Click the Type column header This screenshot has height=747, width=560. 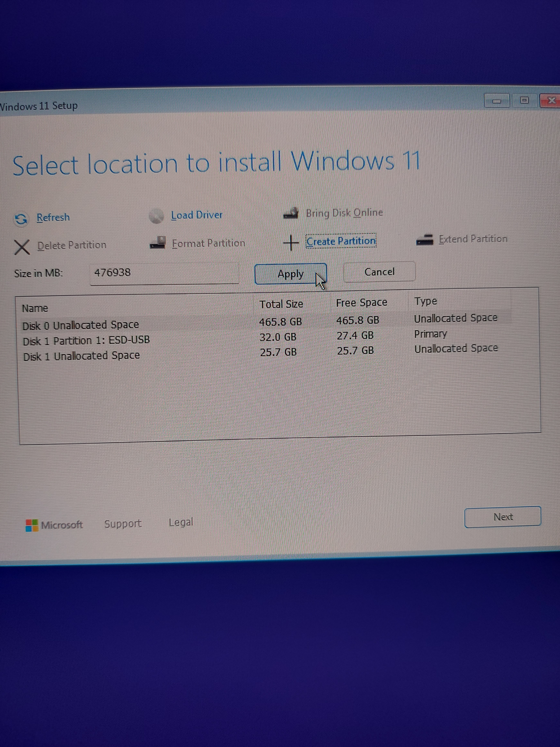point(426,301)
